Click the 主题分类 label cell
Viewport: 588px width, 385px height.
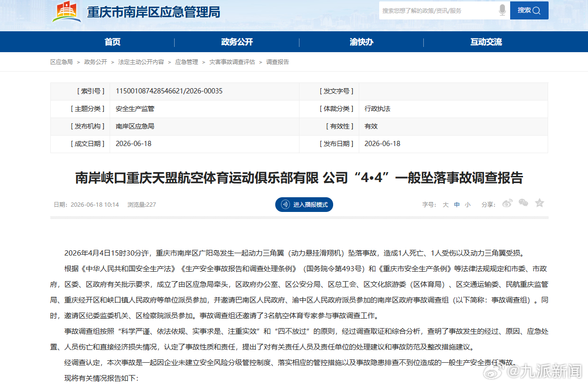tap(80, 109)
